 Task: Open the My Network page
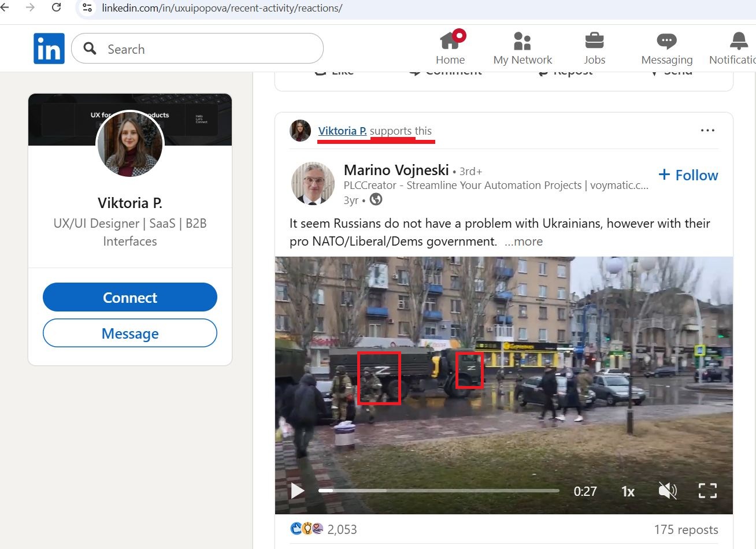pos(522,46)
